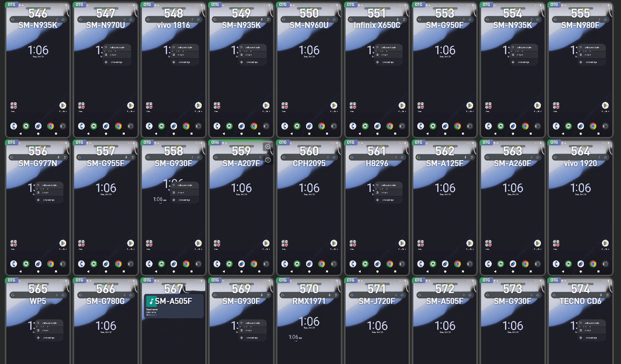Tap the Recents square button on device 563

coord(531,271)
